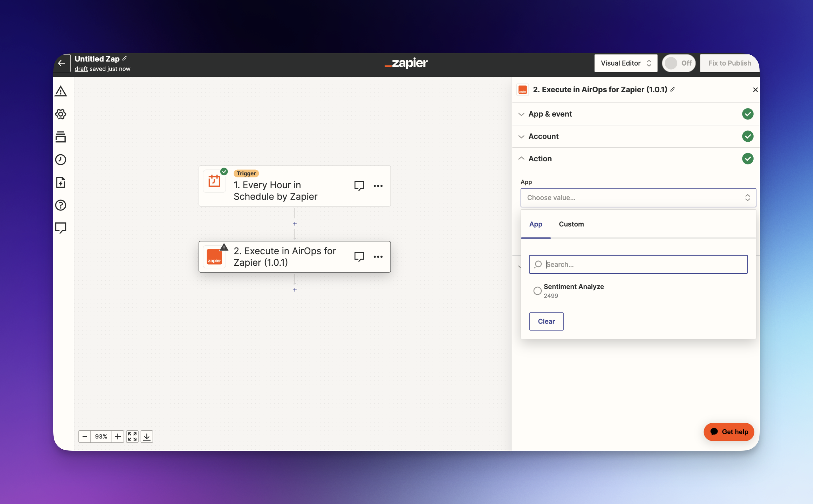
Task: Open the warning triangle sidebar panel
Action: 61,91
